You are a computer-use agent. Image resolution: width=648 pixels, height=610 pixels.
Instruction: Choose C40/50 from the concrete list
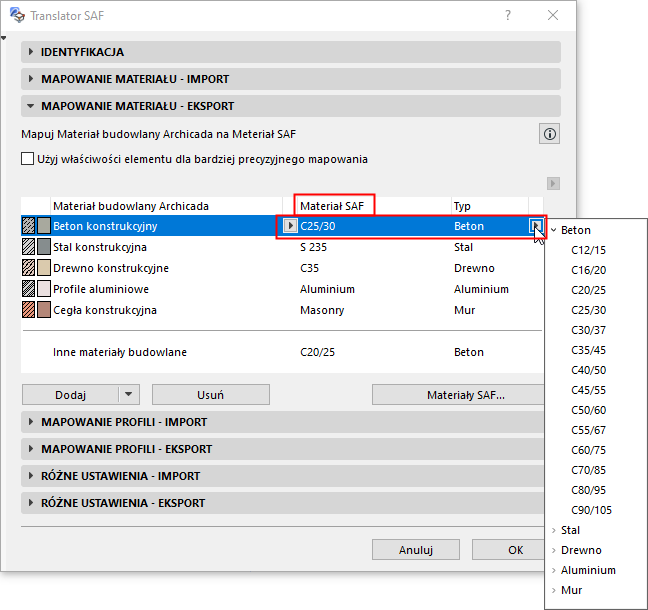[x=588, y=370]
